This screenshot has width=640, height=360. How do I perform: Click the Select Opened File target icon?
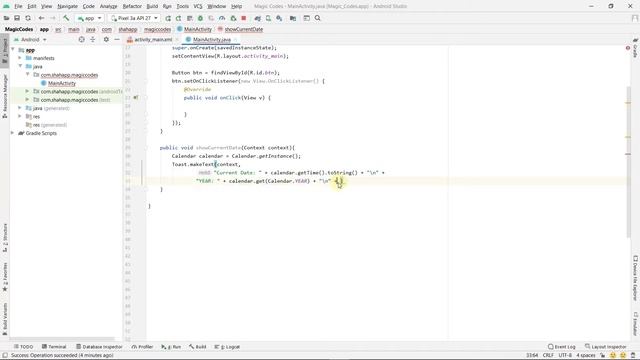pyautogui.click(x=82, y=40)
